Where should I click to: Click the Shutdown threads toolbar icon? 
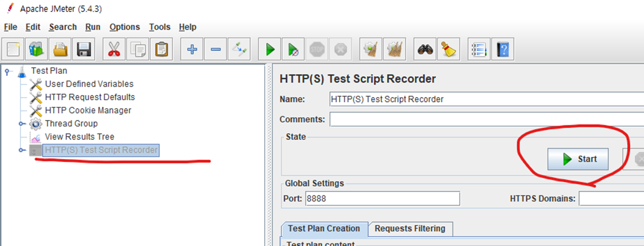(x=341, y=49)
